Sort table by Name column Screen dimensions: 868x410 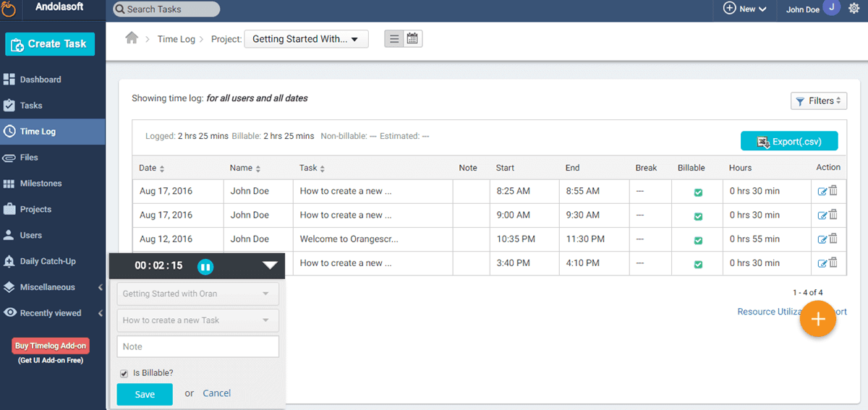click(245, 168)
